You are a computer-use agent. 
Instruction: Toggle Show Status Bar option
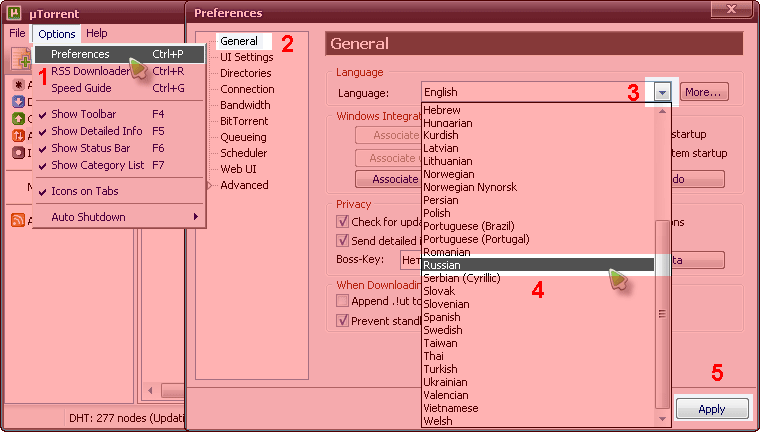[x=119, y=148]
